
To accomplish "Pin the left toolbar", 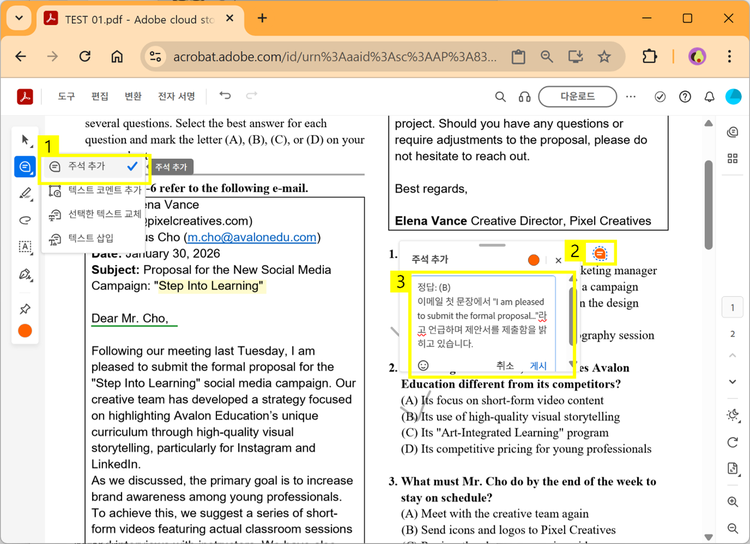I will coord(25,309).
